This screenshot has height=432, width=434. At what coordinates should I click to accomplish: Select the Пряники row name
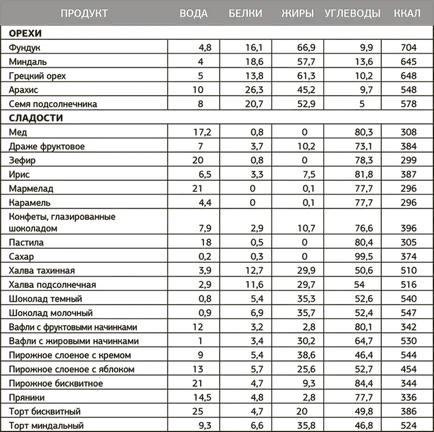click(x=26, y=398)
